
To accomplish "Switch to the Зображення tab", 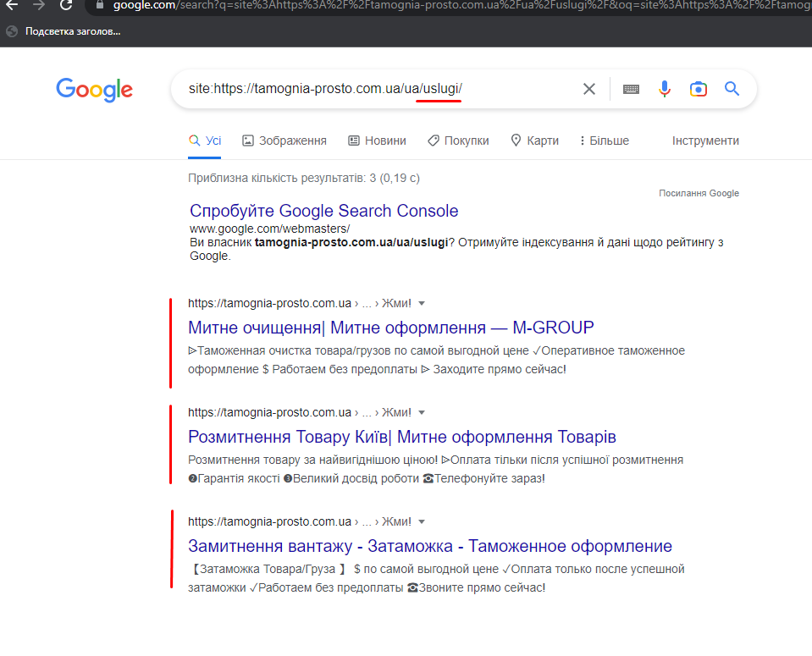I will tap(284, 141).
